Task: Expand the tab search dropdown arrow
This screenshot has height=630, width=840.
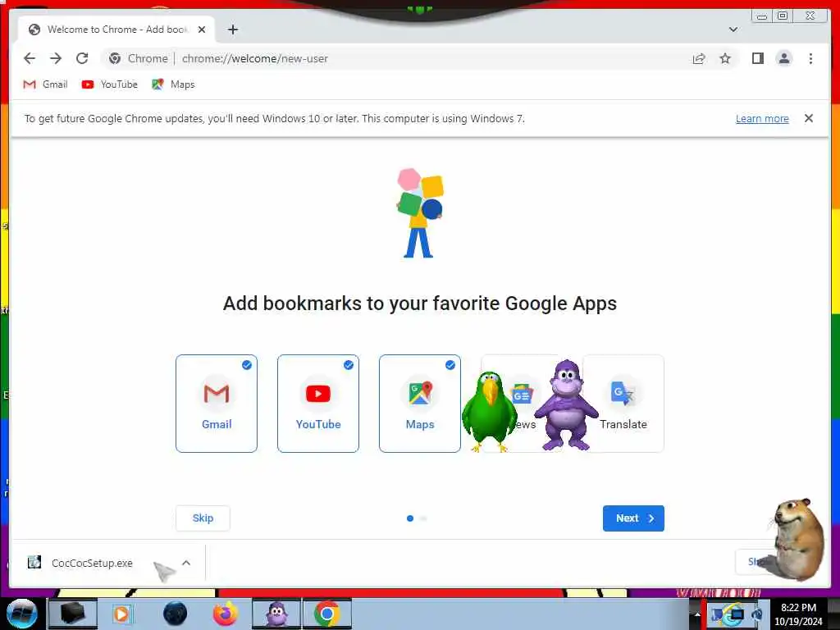Action: (733, 30)
